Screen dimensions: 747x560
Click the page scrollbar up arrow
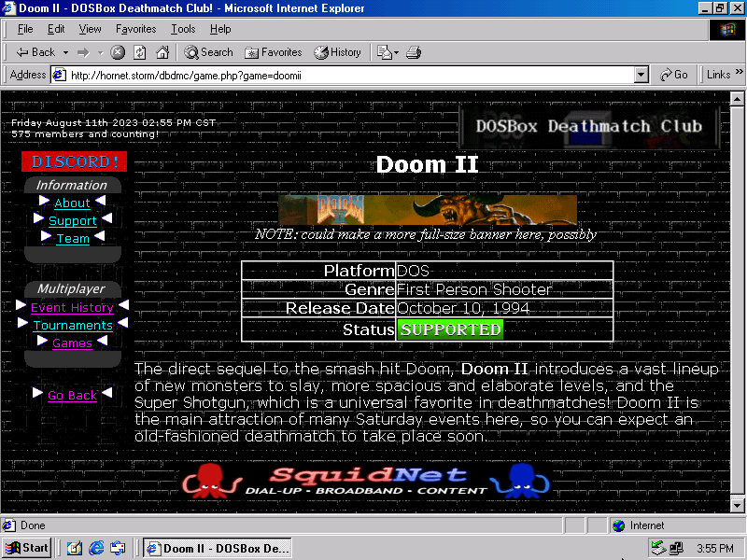pos(737,99)
